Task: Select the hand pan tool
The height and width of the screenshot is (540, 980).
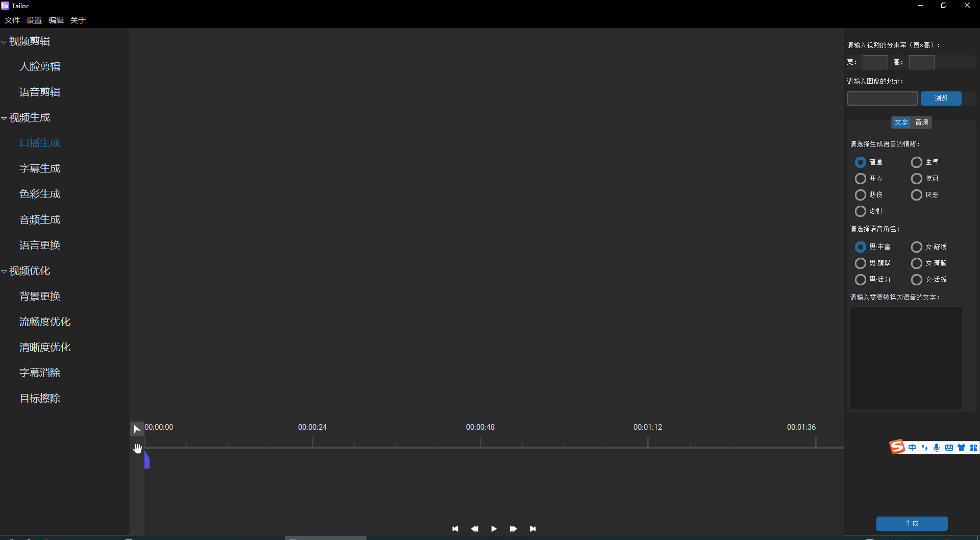Action: 137,449
